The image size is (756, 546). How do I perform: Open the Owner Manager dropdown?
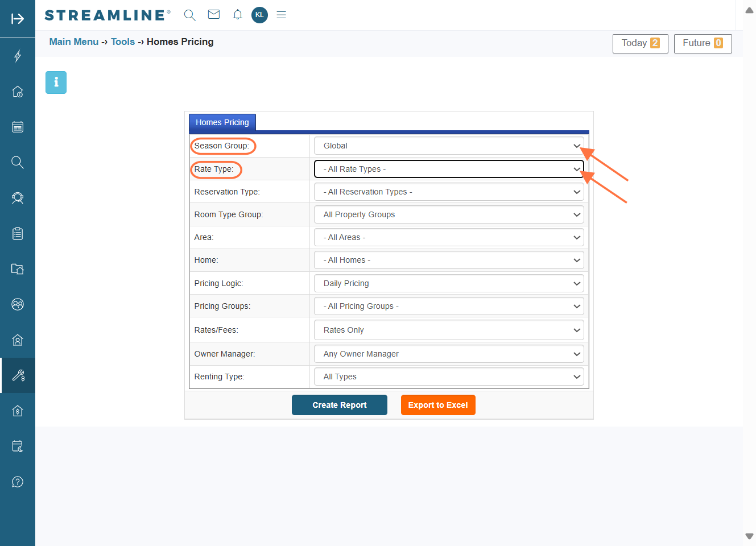449,354
